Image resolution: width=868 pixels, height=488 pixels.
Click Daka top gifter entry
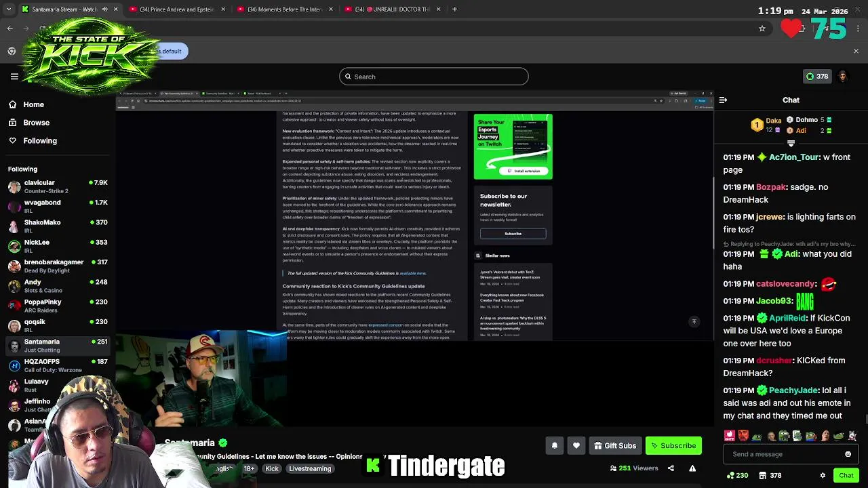tap(768, 125)
